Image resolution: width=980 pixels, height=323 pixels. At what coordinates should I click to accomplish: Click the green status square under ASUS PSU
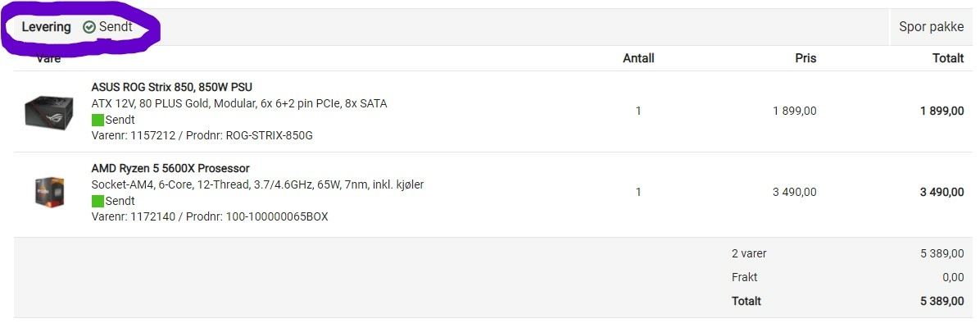coord(97,120)
